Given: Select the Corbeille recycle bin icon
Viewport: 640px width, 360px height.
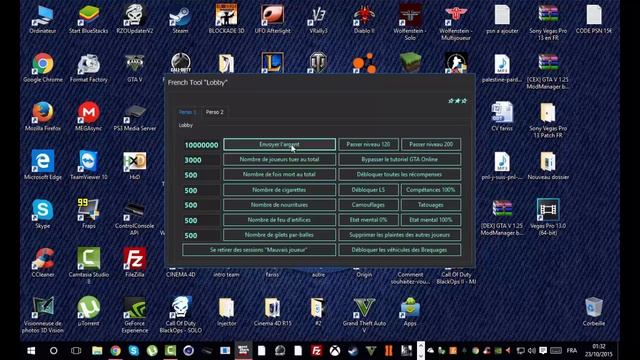Looking at the screenshot, I should [x=594, y=312].
